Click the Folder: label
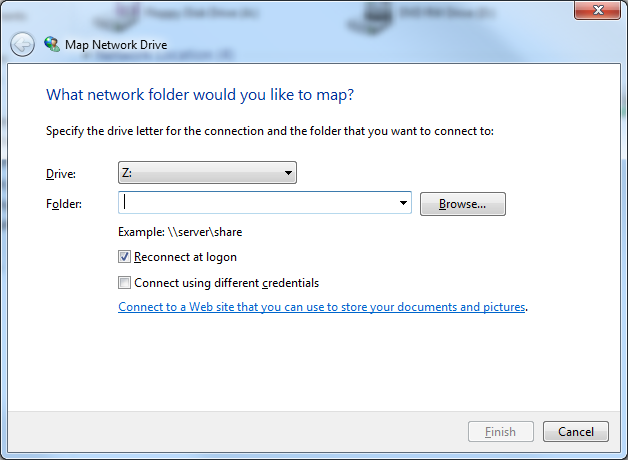This screenshot has height=460, width=628. (64, 204)
